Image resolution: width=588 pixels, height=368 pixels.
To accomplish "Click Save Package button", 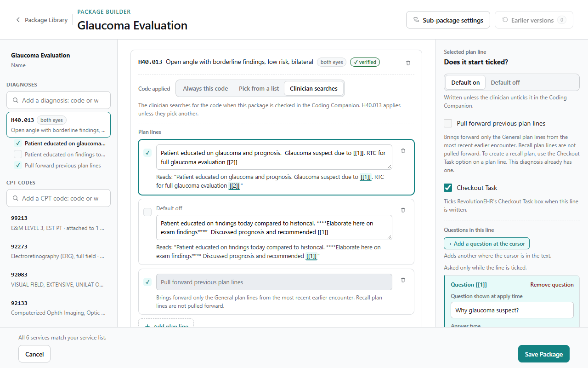I will 544,354.
